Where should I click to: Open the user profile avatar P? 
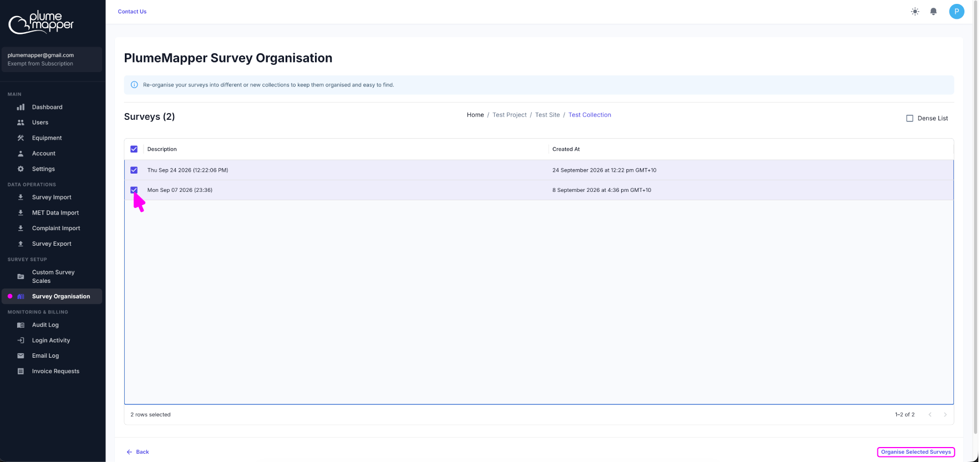click(957, 12)
